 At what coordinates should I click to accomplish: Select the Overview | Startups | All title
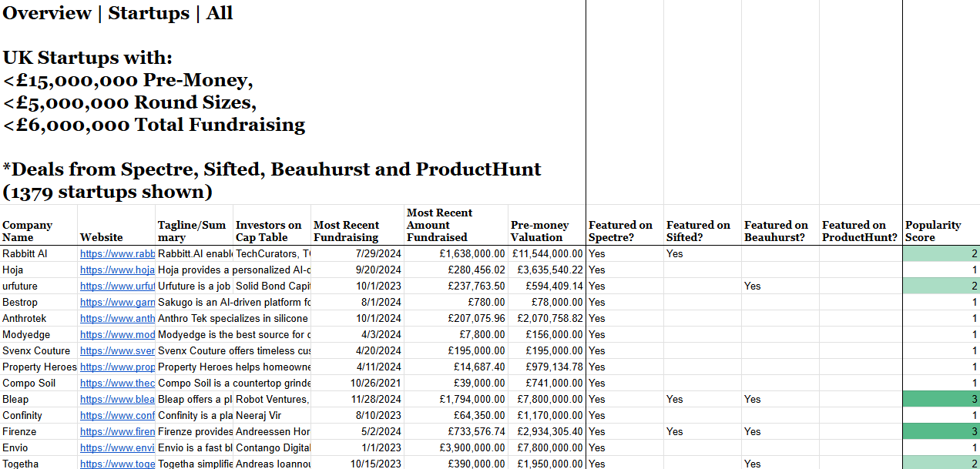click(118, 13)
